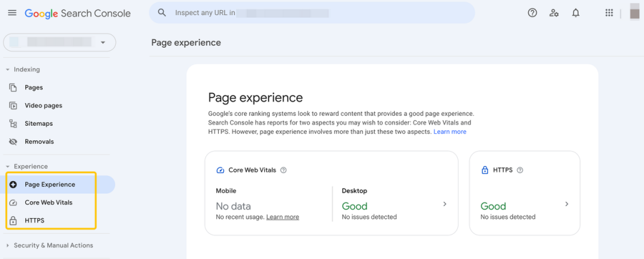Click the HTTPS card help icon
The image size is (644, 259).
520,170
